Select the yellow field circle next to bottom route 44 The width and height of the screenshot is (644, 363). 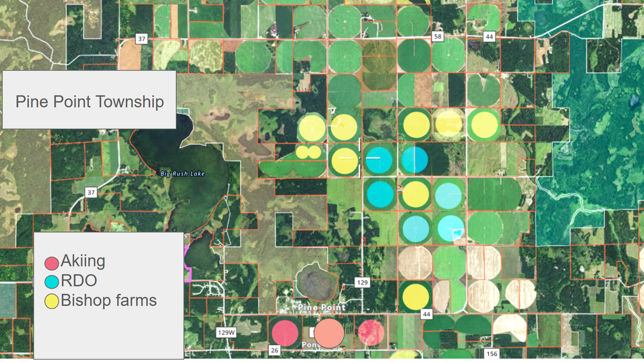pos(416,297)
